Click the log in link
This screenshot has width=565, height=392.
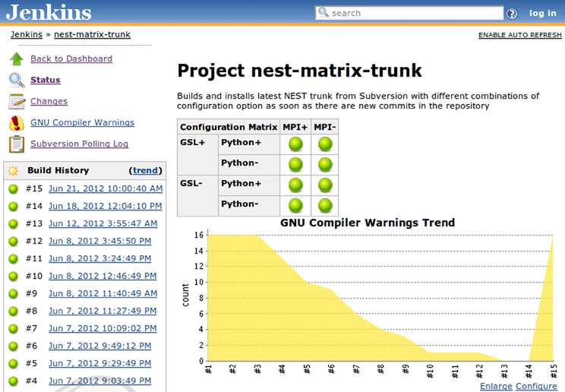543,14
